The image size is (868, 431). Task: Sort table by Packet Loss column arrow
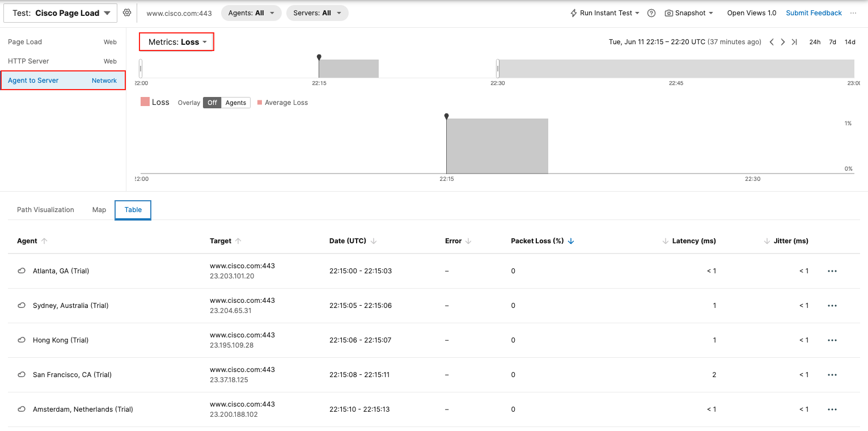[571, 241]
